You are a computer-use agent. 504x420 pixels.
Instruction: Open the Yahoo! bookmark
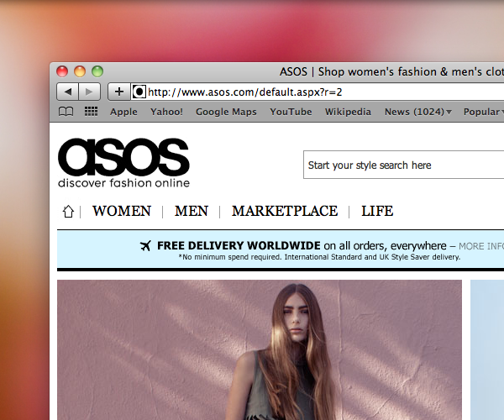pos(166,112)
